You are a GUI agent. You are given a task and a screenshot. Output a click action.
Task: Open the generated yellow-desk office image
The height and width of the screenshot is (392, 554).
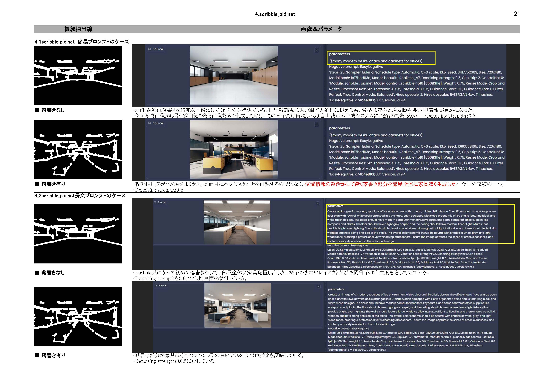pyautogui.click(x=234, y=149)
